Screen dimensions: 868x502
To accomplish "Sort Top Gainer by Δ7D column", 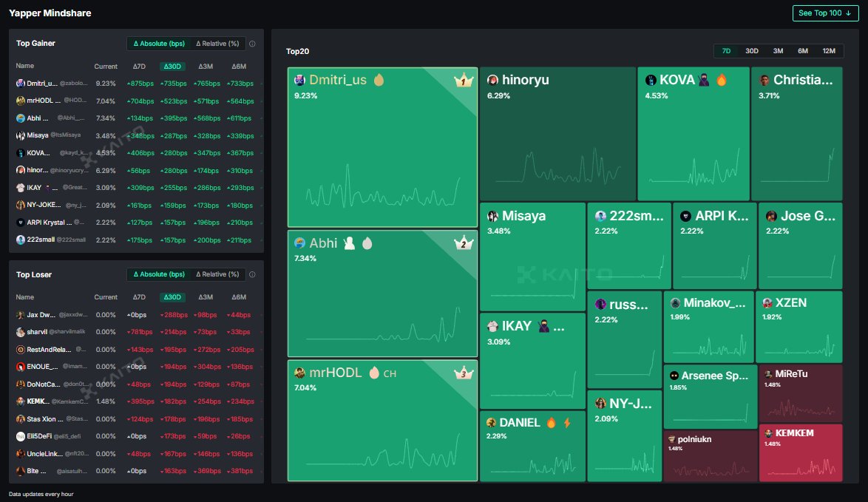I will [139, 67].
